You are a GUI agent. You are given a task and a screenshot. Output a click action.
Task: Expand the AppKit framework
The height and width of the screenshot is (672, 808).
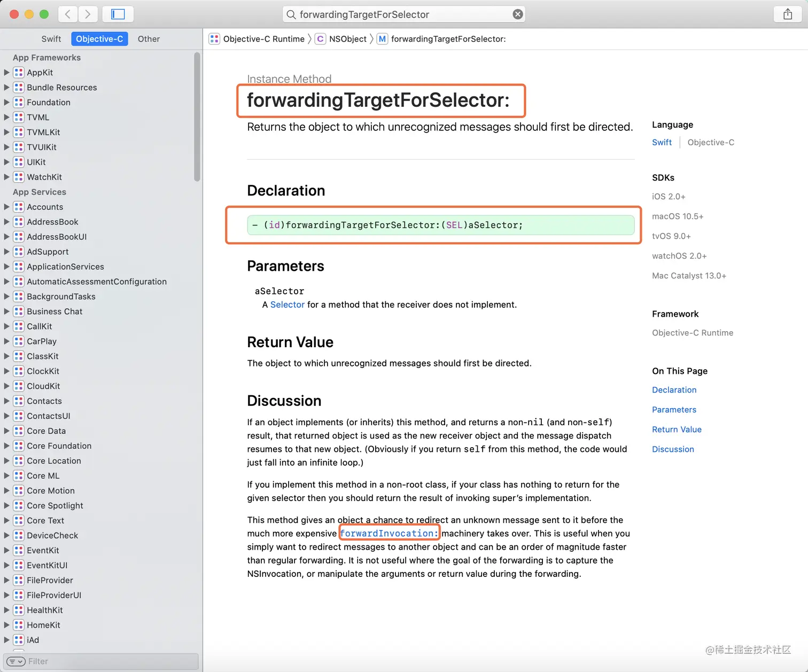(x=7, y=73)
